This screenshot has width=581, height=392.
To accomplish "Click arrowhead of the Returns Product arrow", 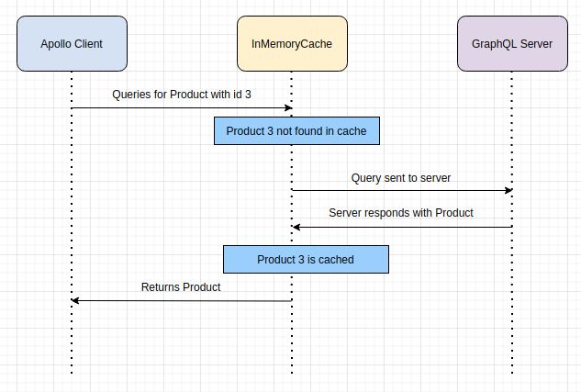I will (75, 300).
